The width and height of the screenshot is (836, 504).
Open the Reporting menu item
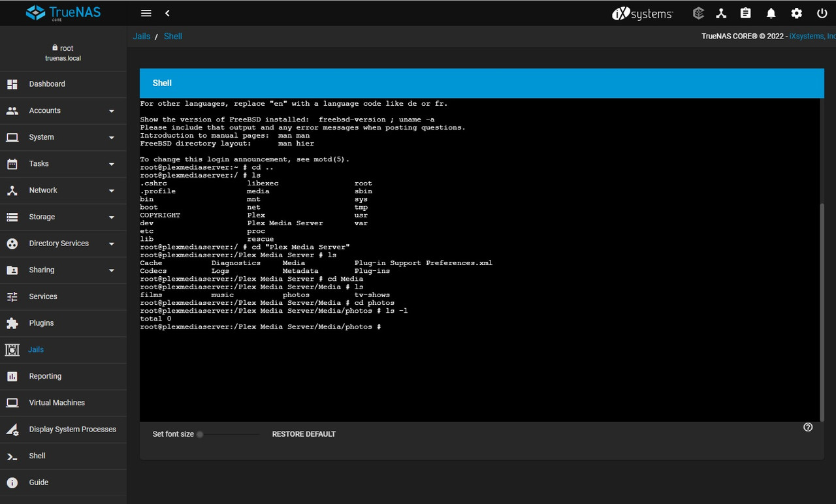click(x=63, y=377)
